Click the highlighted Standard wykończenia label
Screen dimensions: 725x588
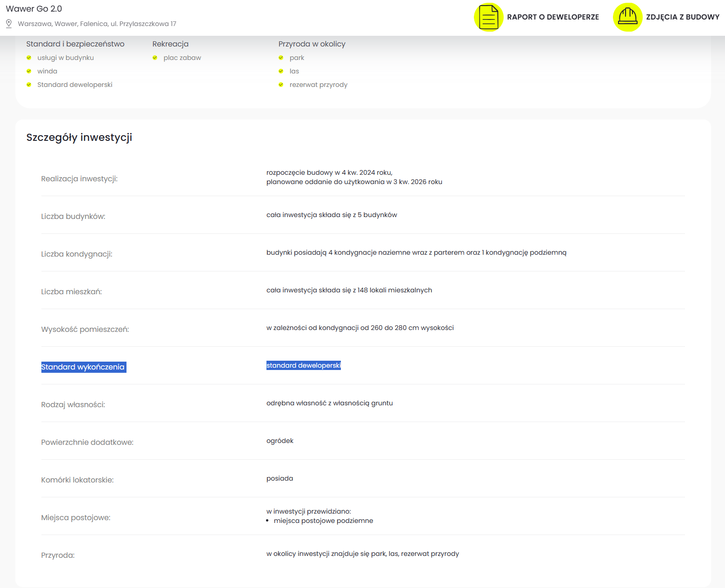tap(83, 367)
